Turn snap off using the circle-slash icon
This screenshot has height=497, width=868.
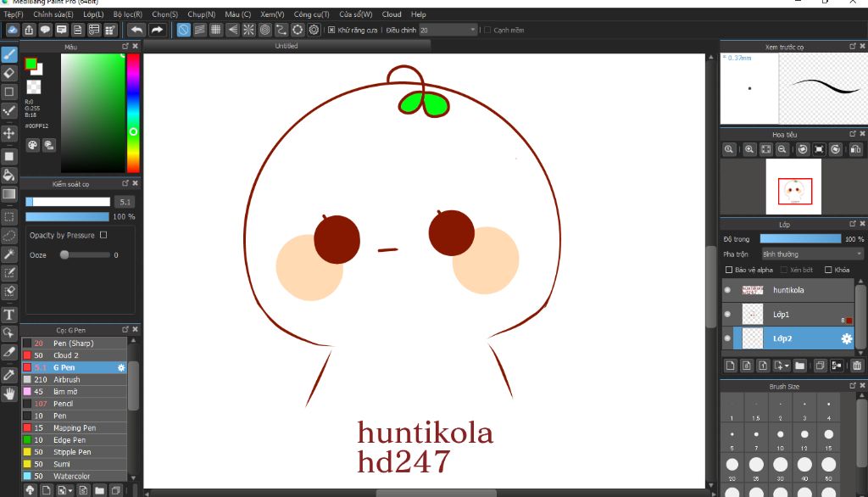tap(183, 30)
